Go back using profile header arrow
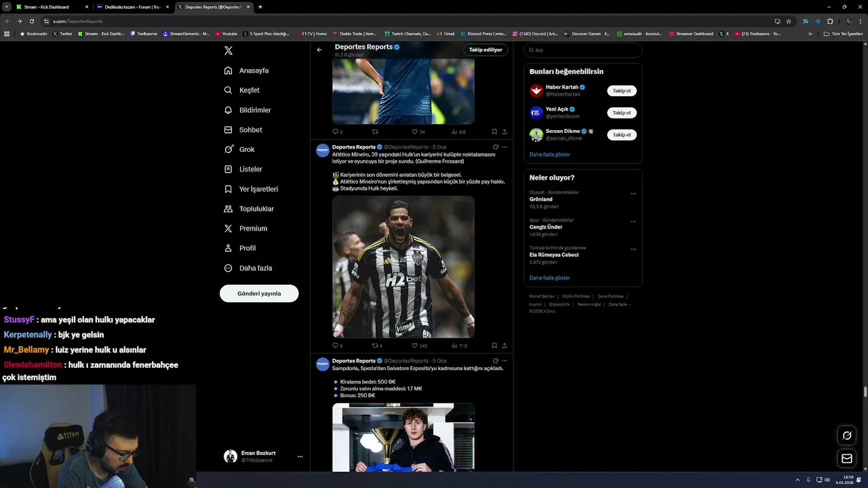Screen dimensions: 868x488 click(319, 49)
